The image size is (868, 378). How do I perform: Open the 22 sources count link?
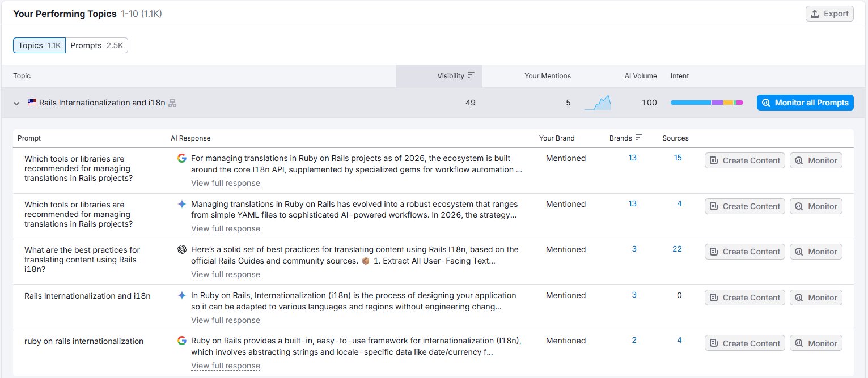point(677,249)
